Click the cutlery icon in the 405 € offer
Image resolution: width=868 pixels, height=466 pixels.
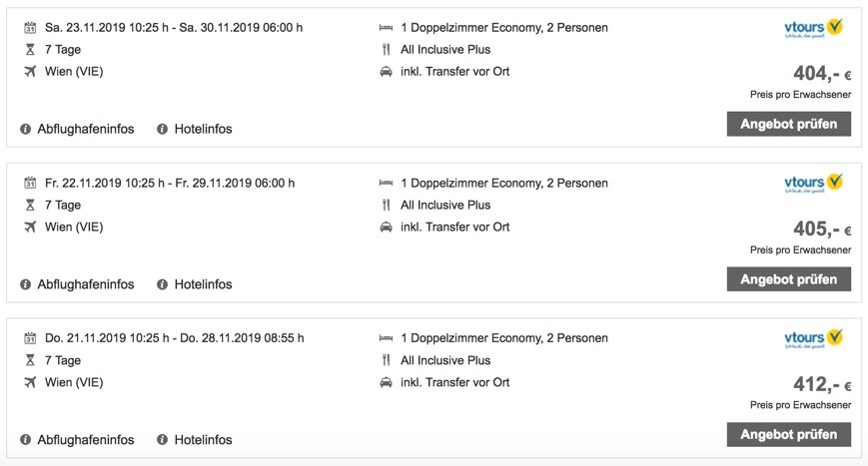point(386,205)
